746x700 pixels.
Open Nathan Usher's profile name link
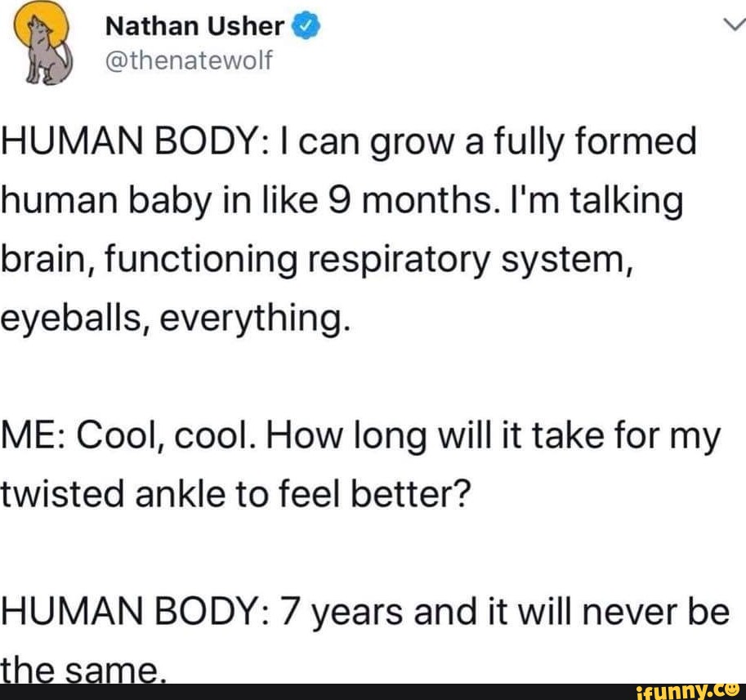(x=195, y=28)
